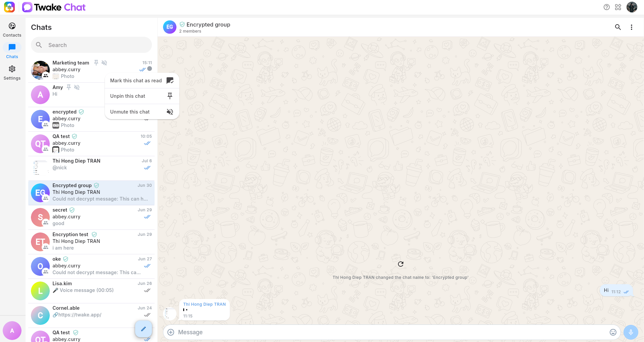This screenshot has width=644, height=342.
Task: Select Unpin this chat
Action: (x=142, y=96)
